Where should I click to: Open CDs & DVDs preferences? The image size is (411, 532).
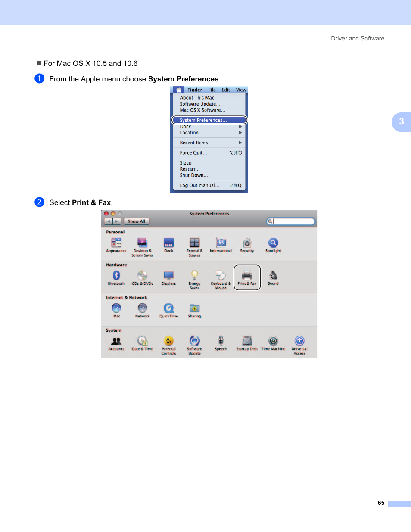click(x=142, y=278)
